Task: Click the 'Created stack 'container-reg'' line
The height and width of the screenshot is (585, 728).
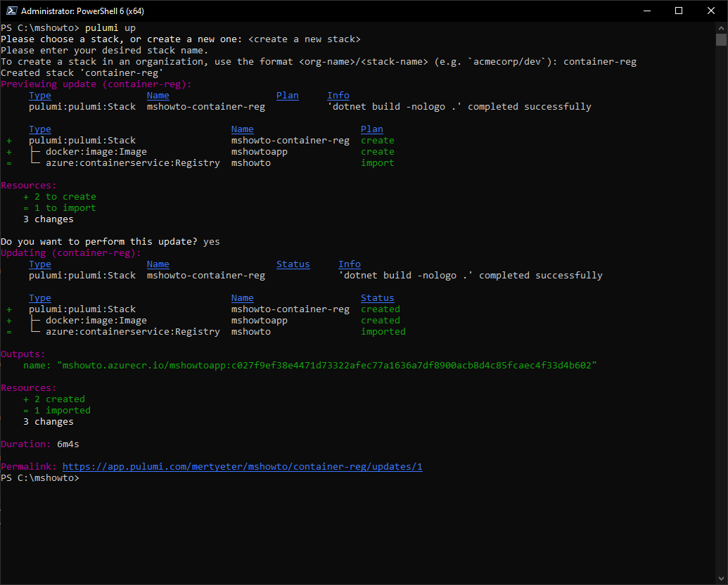Action: (x=82, y=73)
